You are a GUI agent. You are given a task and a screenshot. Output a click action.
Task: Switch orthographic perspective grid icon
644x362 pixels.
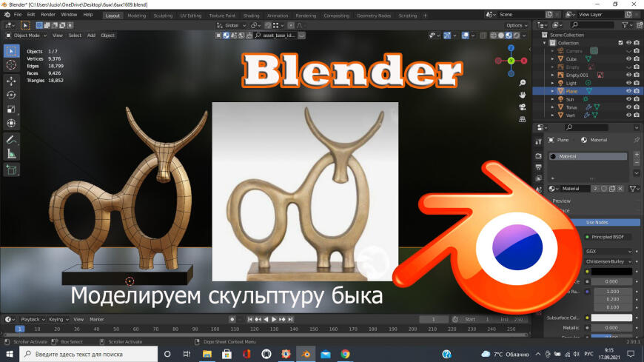[523, 119]
